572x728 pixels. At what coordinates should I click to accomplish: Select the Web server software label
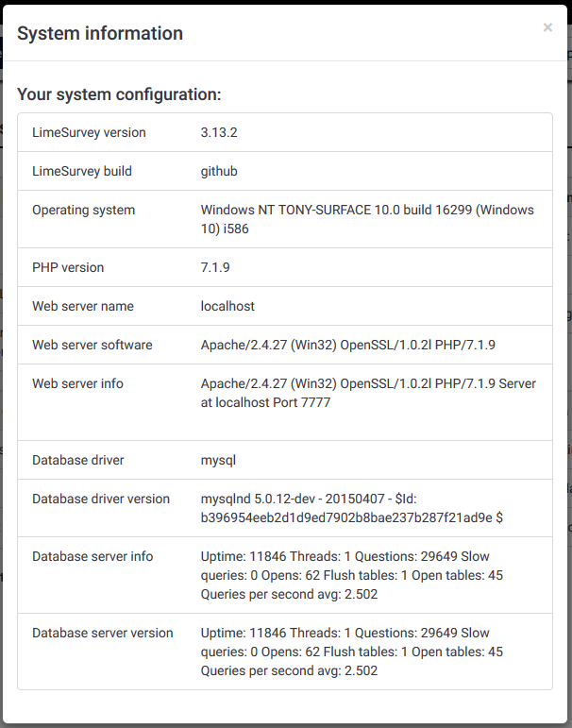click(x=93, y=346)
